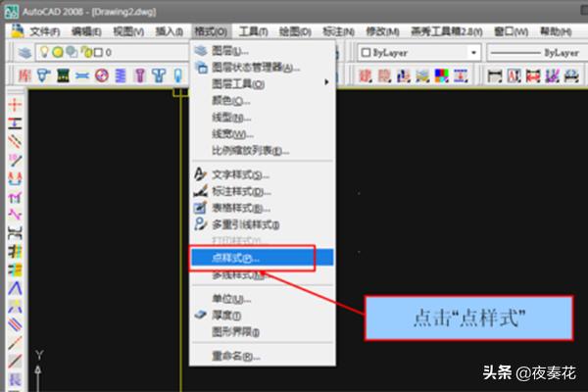
Task: Choose 多线样式(M)... menu entry
Action: click(x=263, y=275)
